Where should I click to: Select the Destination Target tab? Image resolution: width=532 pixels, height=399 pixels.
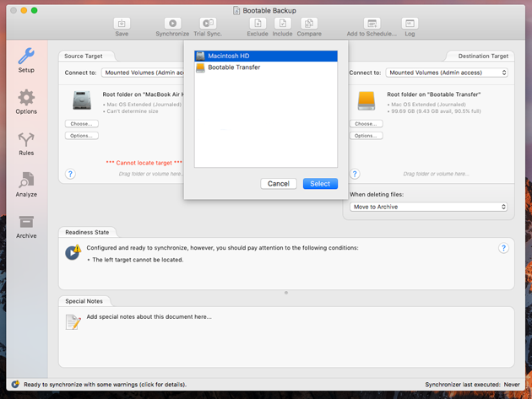[x=483, y=56]
